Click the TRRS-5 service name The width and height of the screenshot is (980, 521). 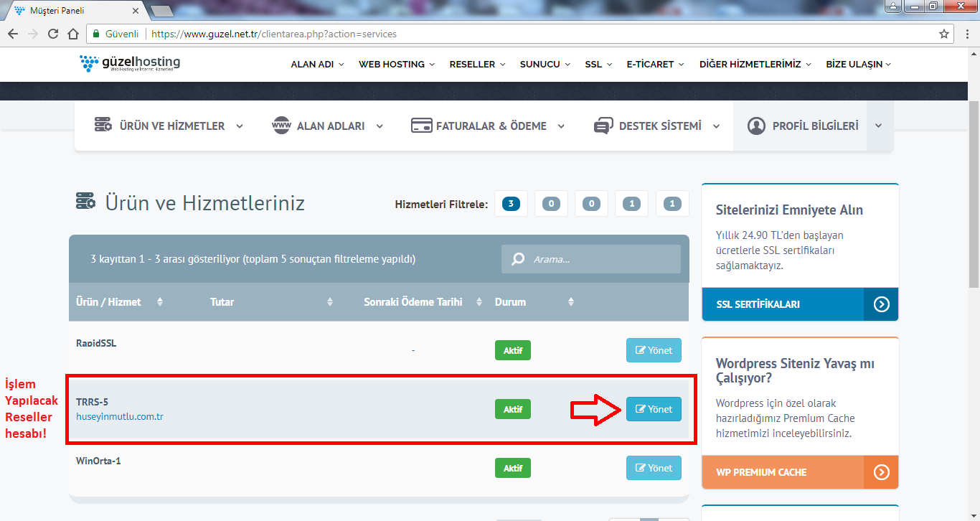(92, 402)
